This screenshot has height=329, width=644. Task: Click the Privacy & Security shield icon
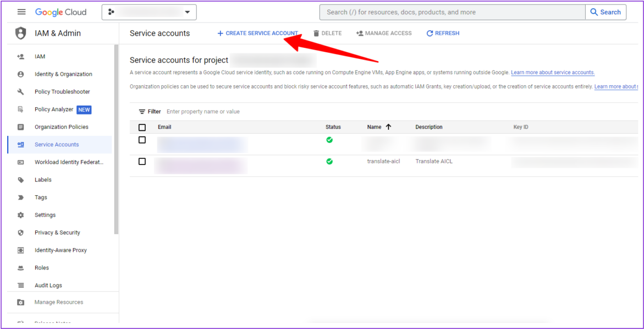coord(20,233)
